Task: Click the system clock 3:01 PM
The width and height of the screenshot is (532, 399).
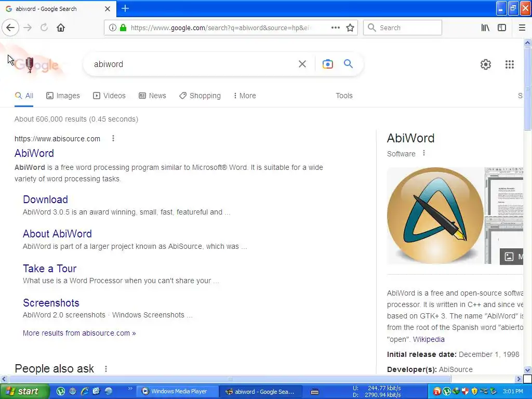Action: pyautogui.click(x=513, y=391)
